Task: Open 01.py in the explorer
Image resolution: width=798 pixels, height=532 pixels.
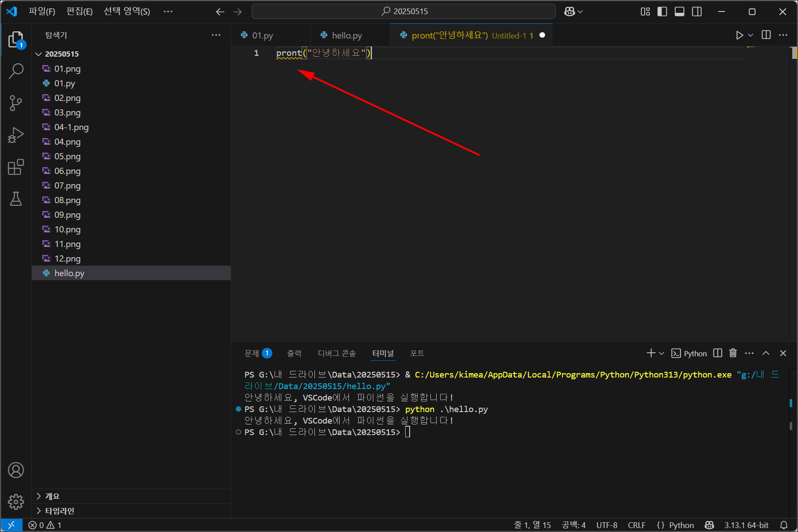Action: tap(132, 83)
